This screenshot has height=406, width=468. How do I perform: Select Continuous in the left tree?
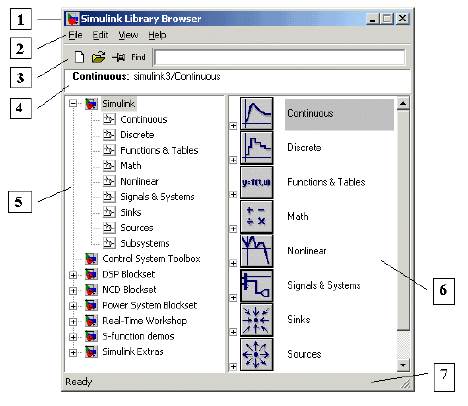[144, 119]
